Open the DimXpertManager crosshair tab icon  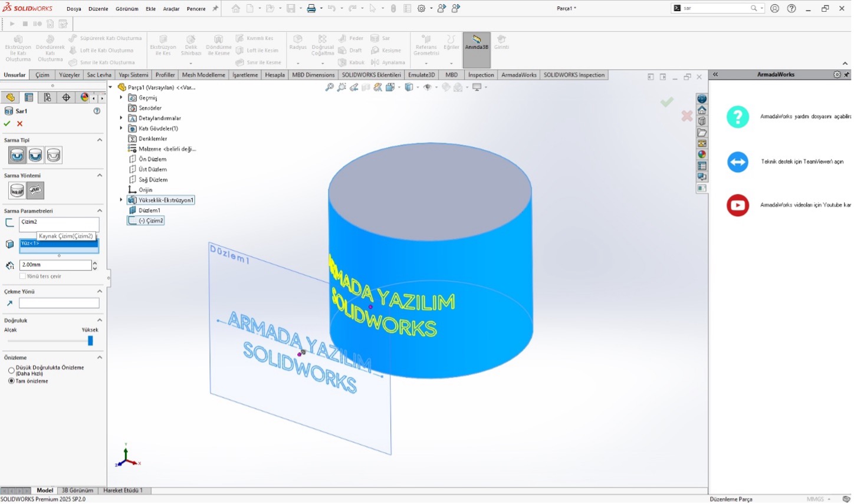pos(66,98)
